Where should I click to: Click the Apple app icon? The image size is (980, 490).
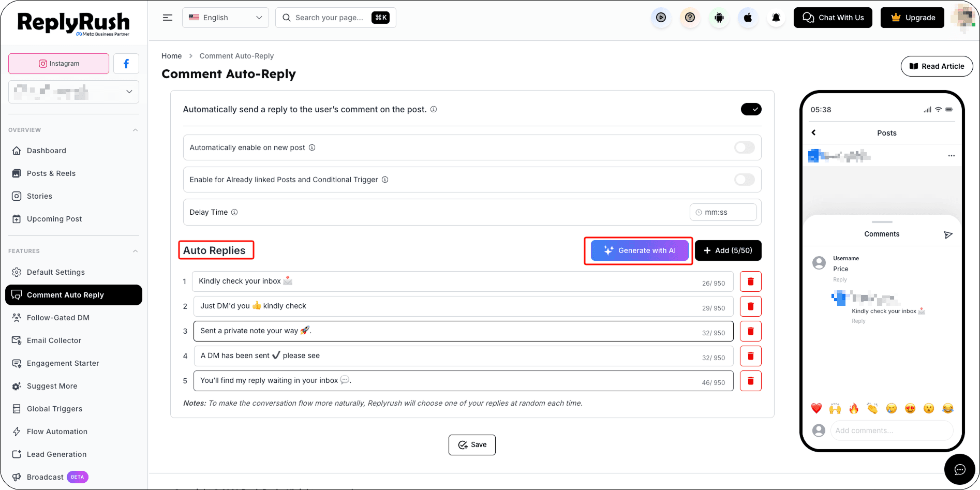(748, 18)
